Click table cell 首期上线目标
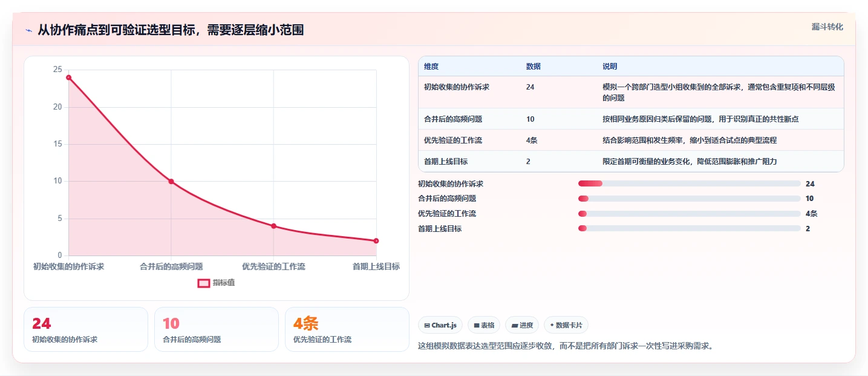This screenshot has height=376, width=868. coord(446,162)
